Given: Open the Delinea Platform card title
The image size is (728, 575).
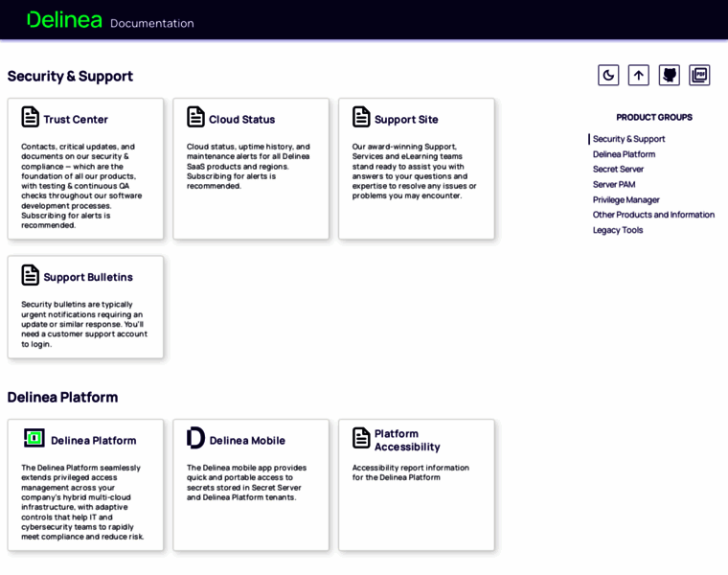Looking at the screenshot, I should (94, 440).
